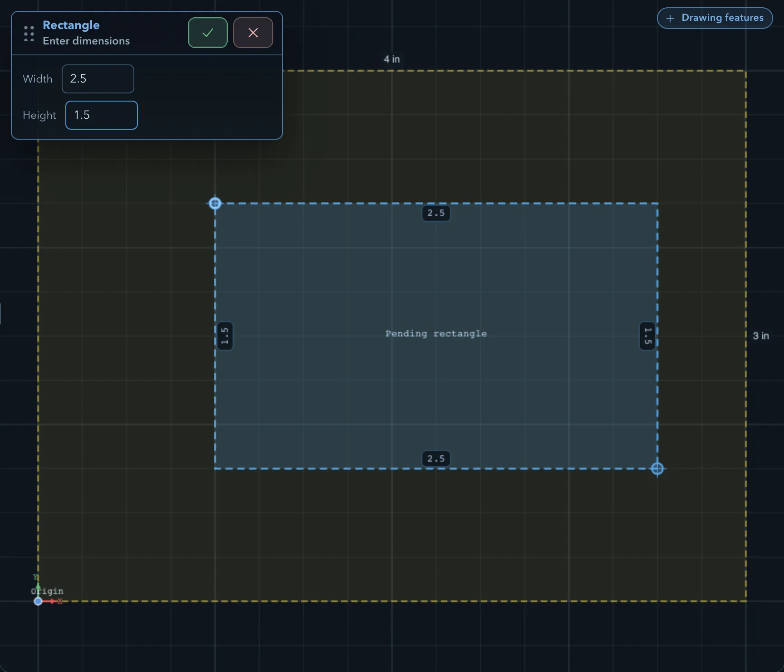
Task: Select bottom-right rectangle corner handle
Action: [x=657, y=468]
